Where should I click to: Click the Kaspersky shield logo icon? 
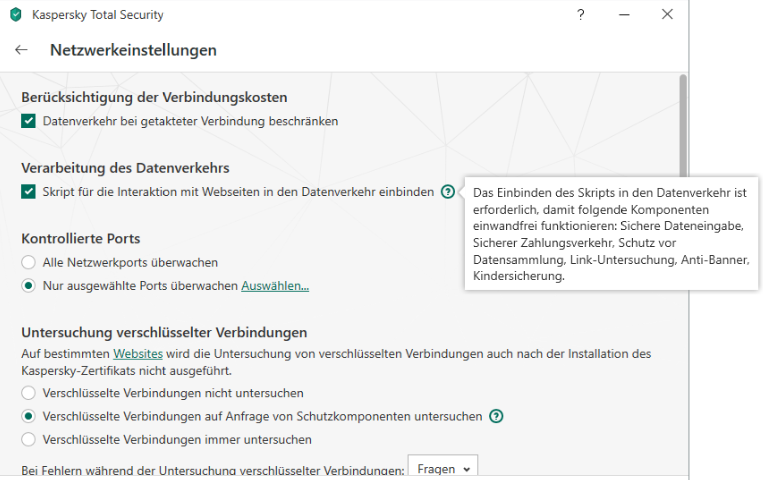point(16,15)
